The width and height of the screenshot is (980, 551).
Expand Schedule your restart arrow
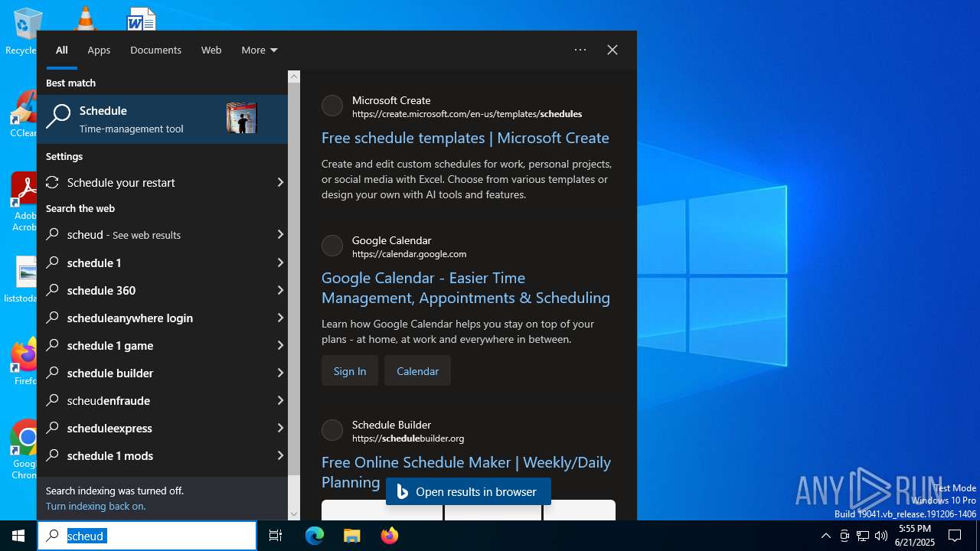(280, 182)
